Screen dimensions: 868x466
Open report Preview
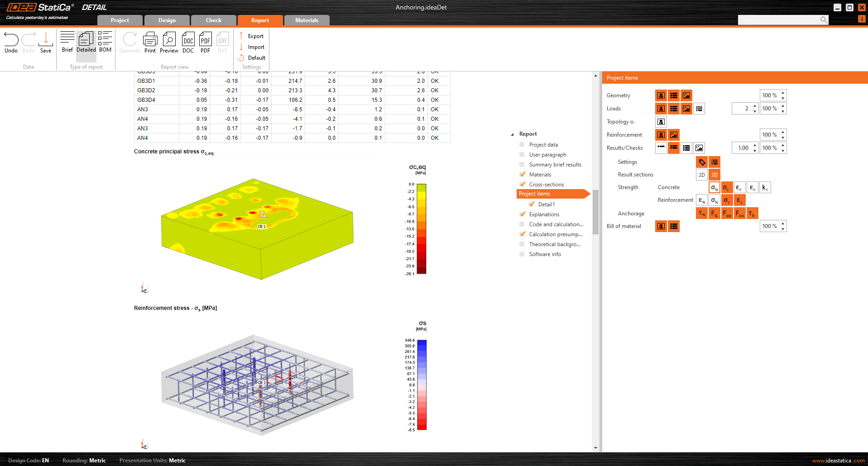click(169, 43)
